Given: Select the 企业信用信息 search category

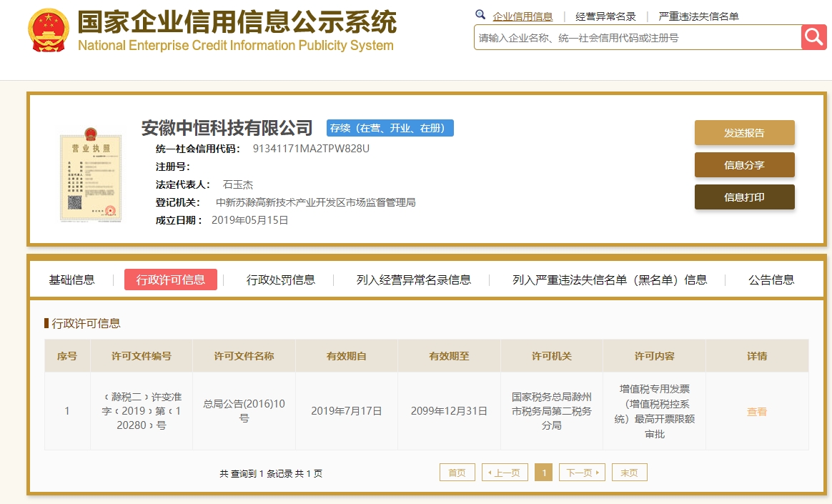Looking at the screenshot, I should pos(523,16).
